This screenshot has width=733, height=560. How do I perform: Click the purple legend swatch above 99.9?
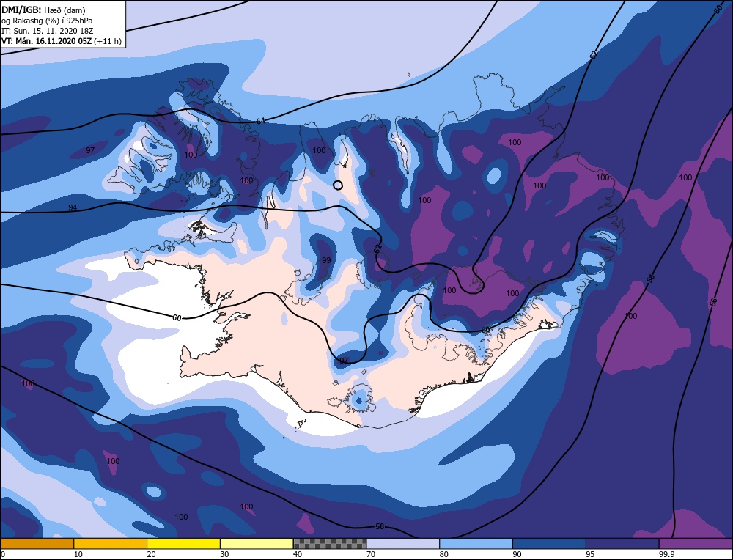coord(696,543)
